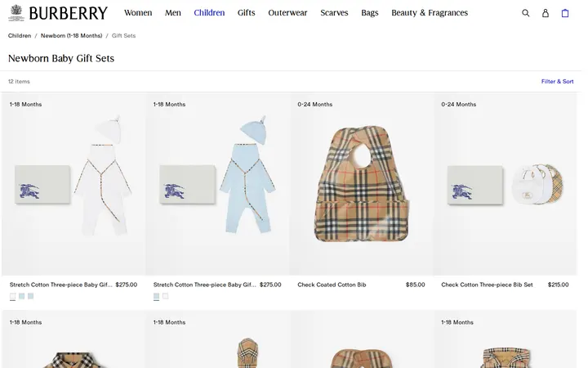Select blue swatch under second gift set

(156, 296)
